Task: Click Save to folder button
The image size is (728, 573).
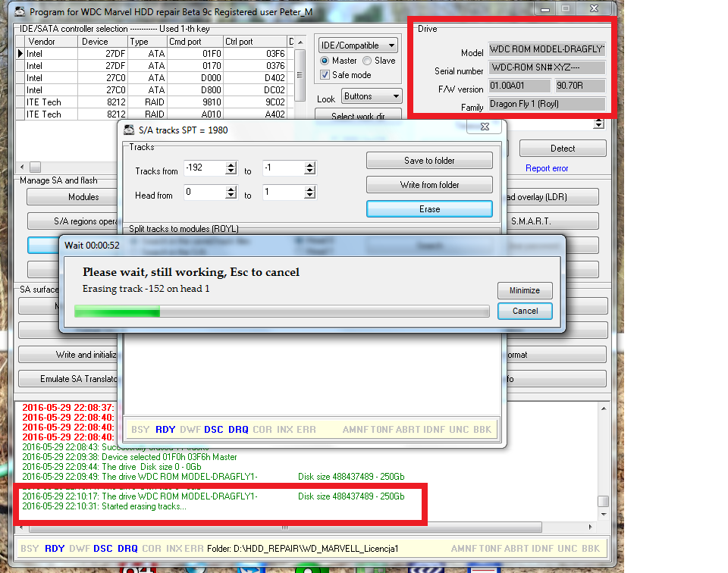Action: point(429,161)
